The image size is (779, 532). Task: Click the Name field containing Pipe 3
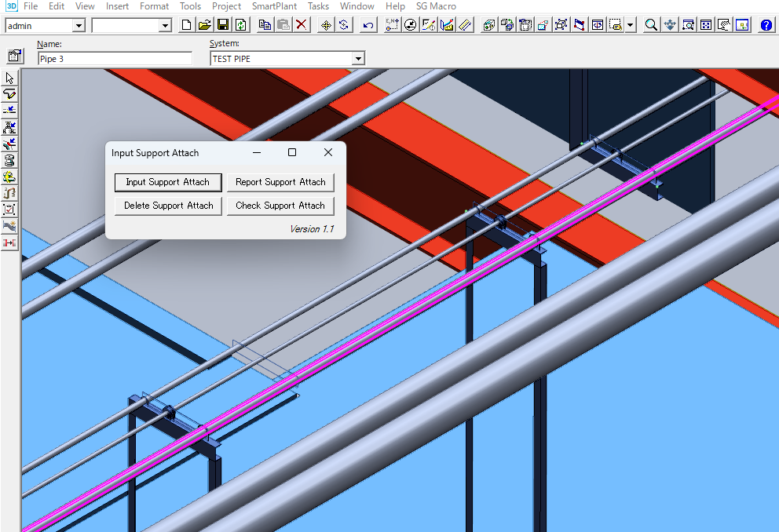coord(115,59)
